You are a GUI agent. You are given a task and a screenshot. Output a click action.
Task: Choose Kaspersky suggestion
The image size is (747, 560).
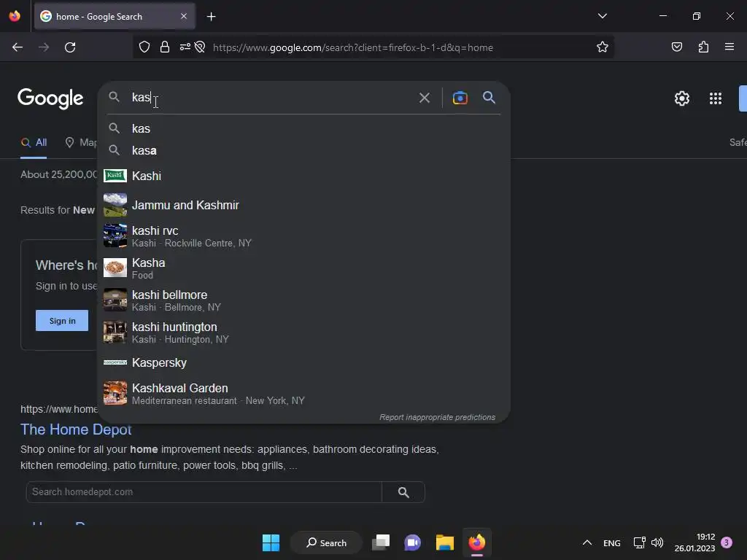pyautogui.click(x=303, y=363)
